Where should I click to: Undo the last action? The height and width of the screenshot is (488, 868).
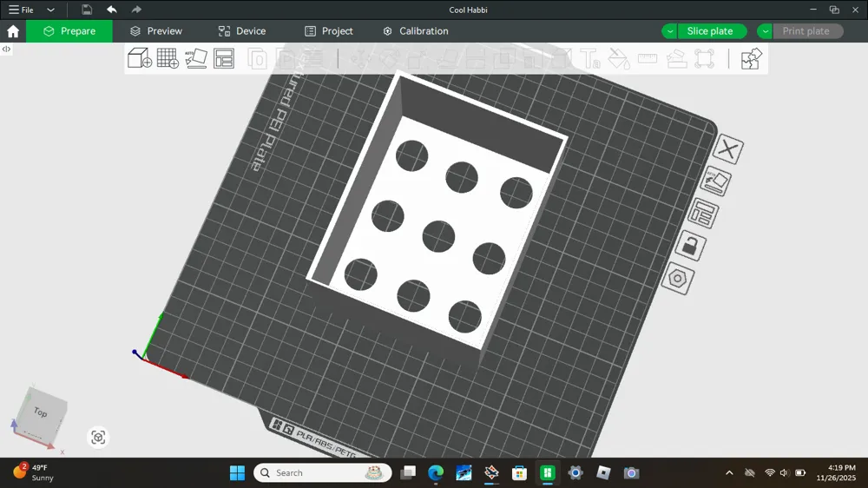coord(112,10)
